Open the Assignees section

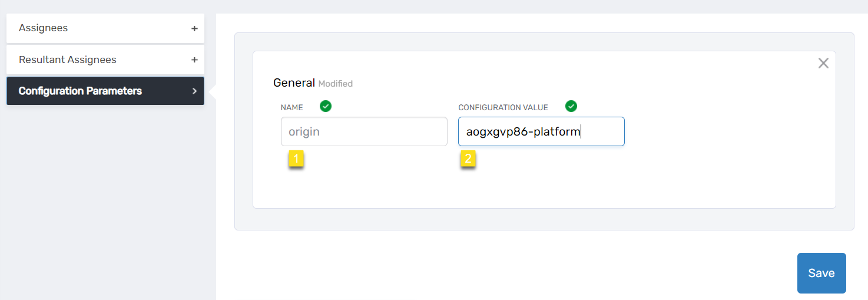click(x=44, y=28)
